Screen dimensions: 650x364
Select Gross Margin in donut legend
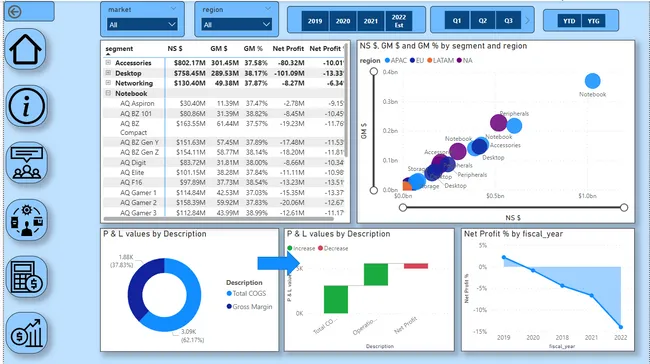(250, 307)
